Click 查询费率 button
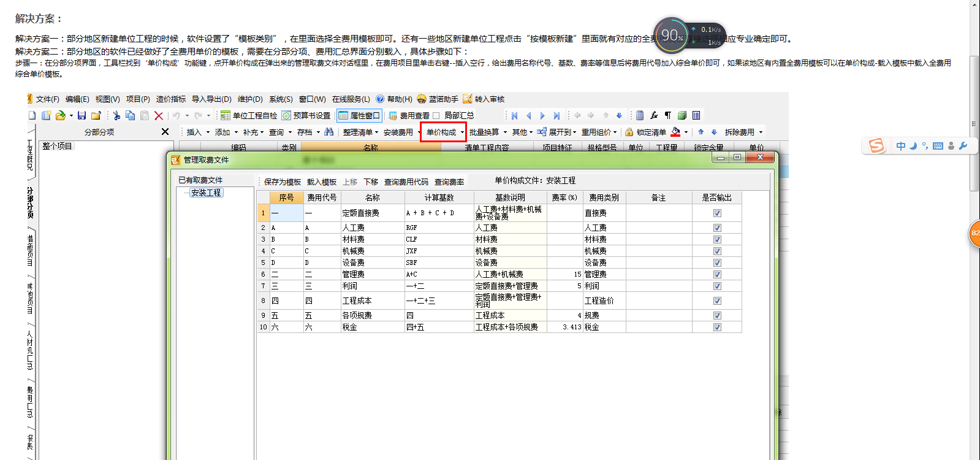The width and height of the screenshot is (980, 460). pos(449,182)
